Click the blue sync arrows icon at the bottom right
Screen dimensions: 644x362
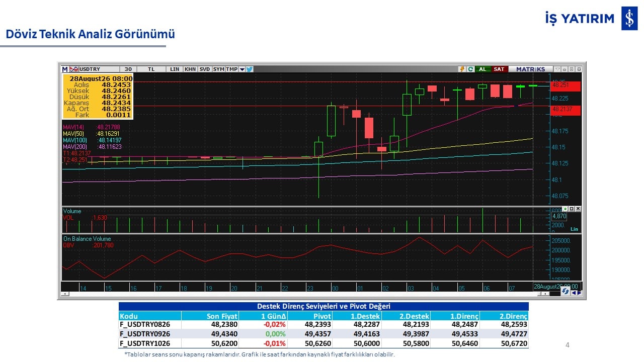click(566, 291)
